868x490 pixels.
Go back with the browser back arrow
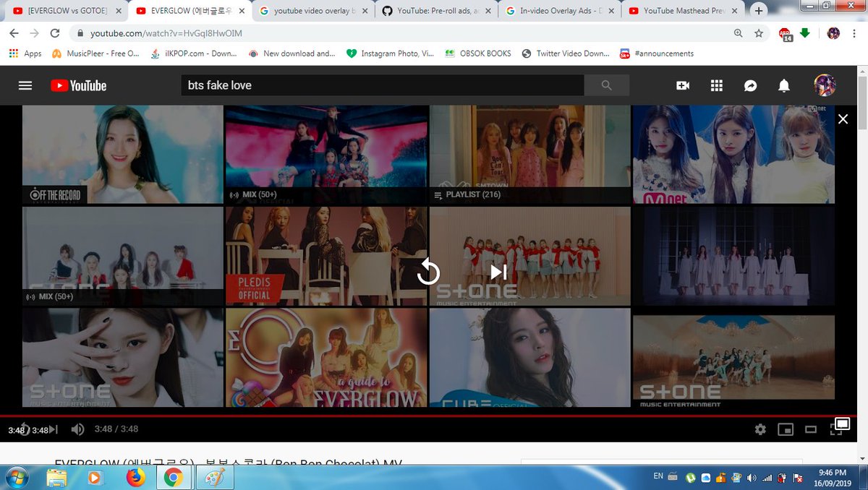click(14, 33)
